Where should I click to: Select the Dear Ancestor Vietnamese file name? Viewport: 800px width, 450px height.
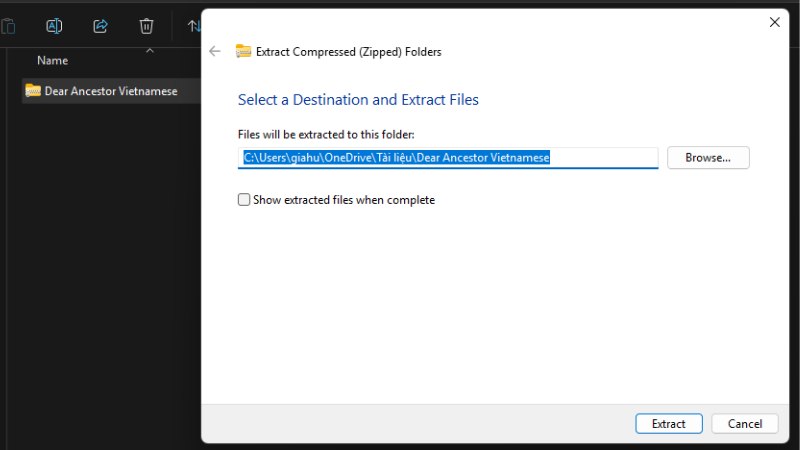pos(111,91)
